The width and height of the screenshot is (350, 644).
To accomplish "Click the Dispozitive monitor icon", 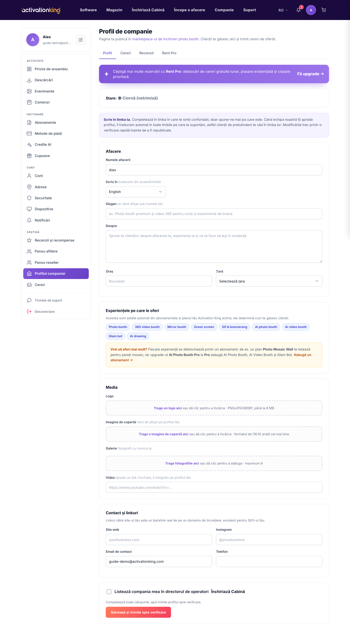I will pyautogui.click(x=29, y=209).
